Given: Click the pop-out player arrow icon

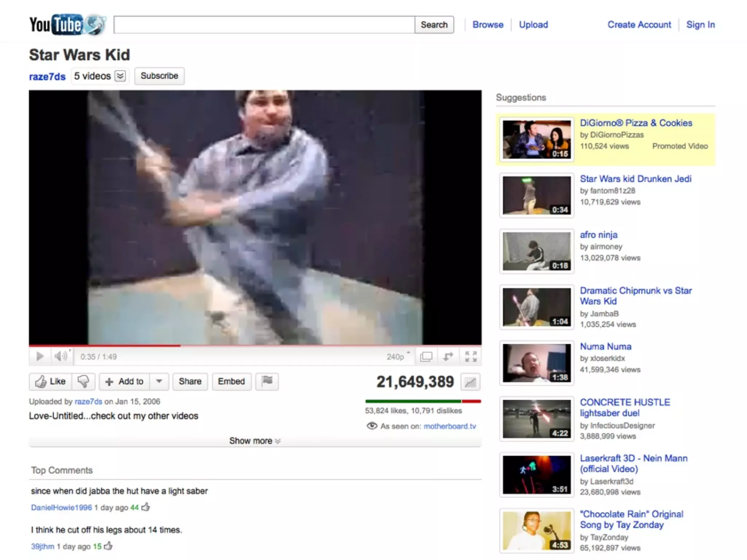Looking at the screenshot, I should tap(448, 356).
